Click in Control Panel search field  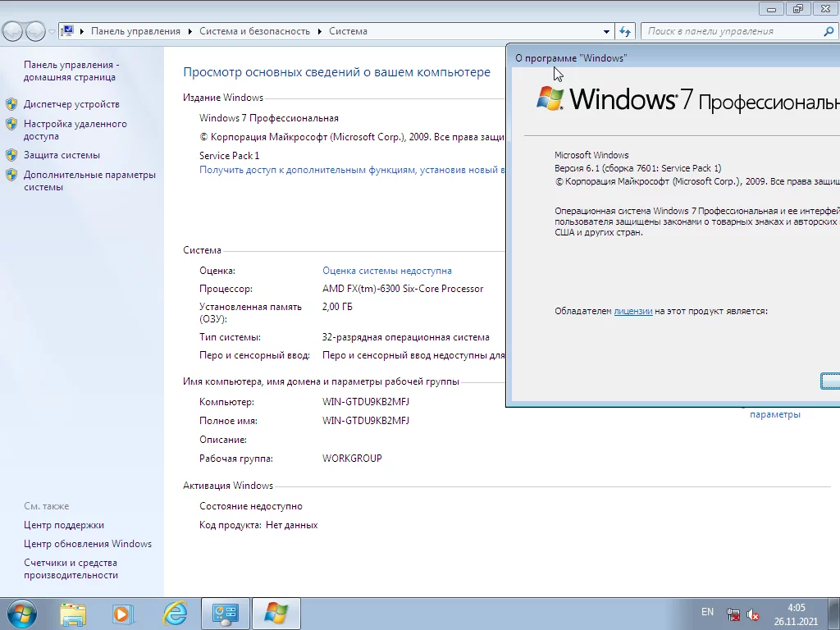click(x=731, y=31)
